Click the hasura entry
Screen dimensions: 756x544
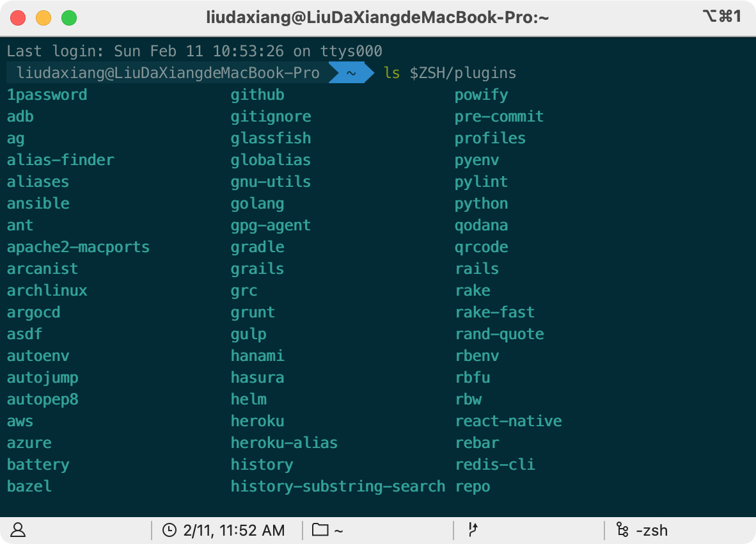[258, 378]
